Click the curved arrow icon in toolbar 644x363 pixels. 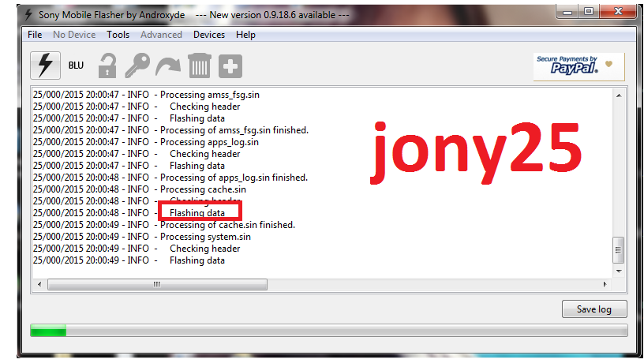pos(168,66)
